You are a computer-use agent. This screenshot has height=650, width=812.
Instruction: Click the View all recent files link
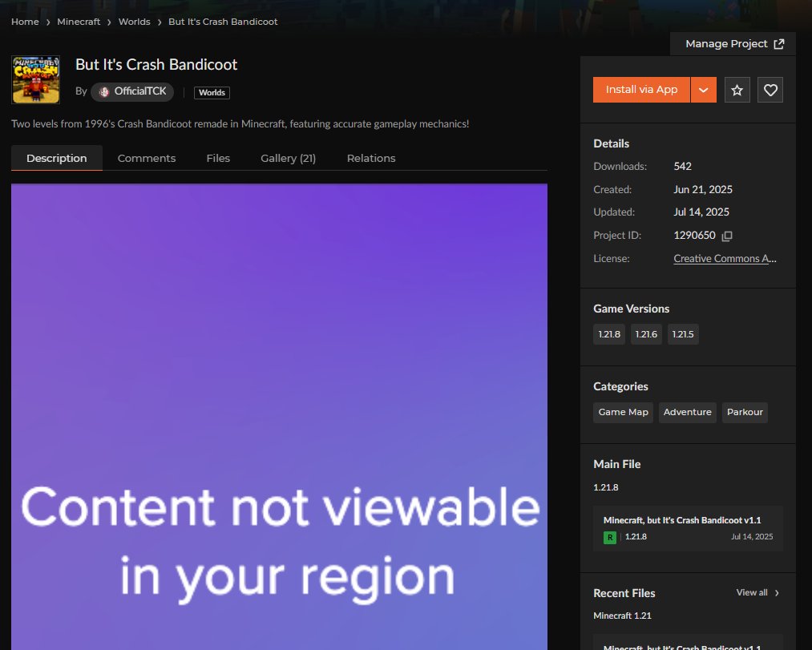tap(757, 592)
